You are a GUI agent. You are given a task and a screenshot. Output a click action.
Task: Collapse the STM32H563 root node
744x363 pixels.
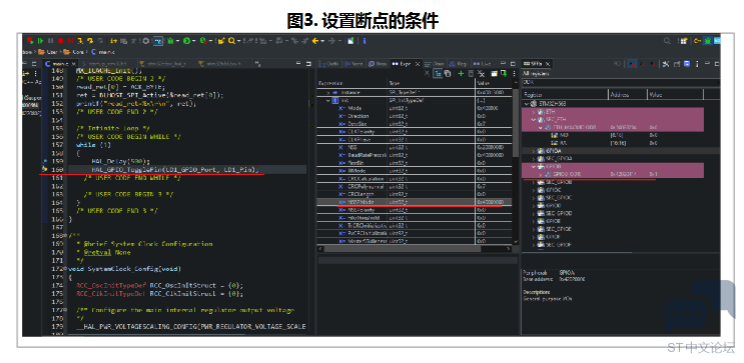[x=526, y=103]
